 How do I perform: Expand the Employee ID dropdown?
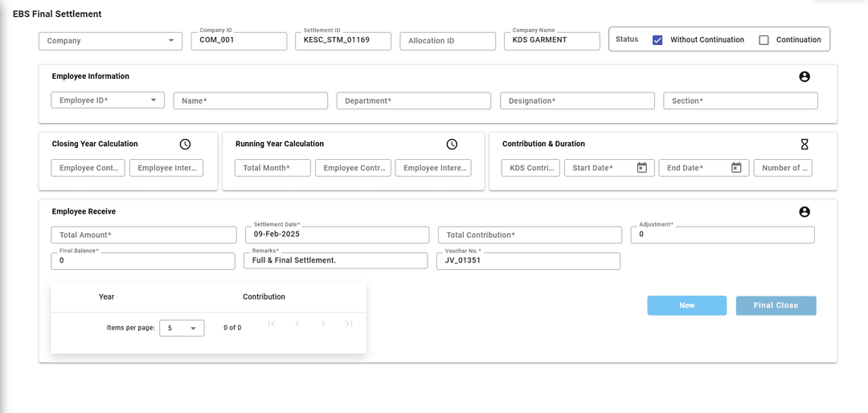pos(108,100)
